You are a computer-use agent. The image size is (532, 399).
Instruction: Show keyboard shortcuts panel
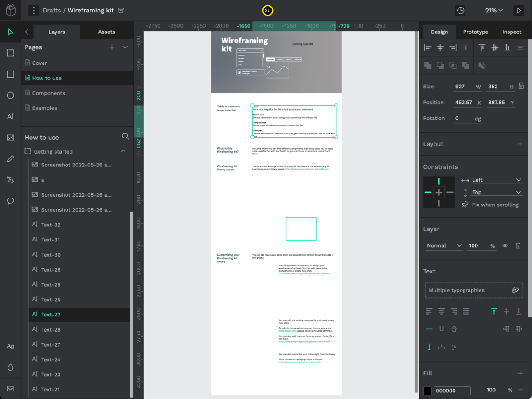[11, 388]
